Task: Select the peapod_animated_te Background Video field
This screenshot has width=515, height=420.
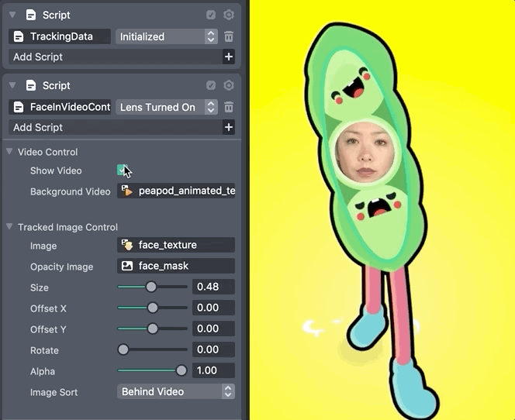Action: pos(176,191)
